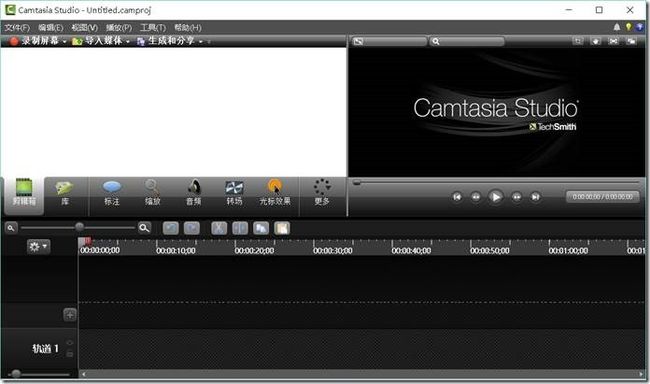
Task: Click the full screen preview icon
Action: point(614,41)
